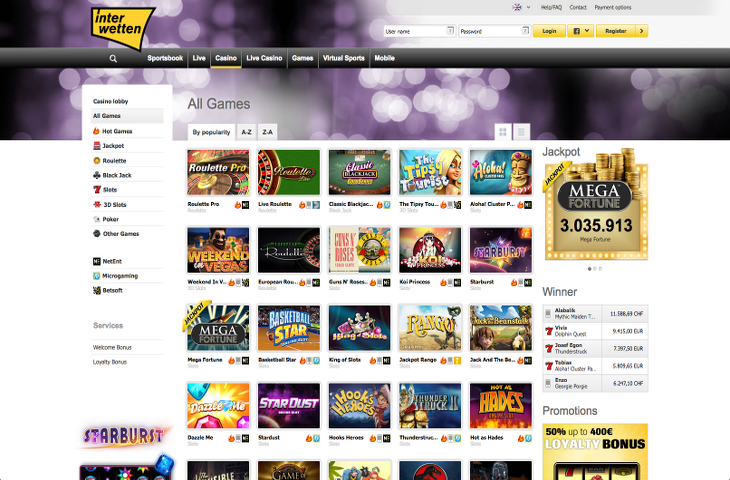Open the language flag dropdown

click(521, 7)
